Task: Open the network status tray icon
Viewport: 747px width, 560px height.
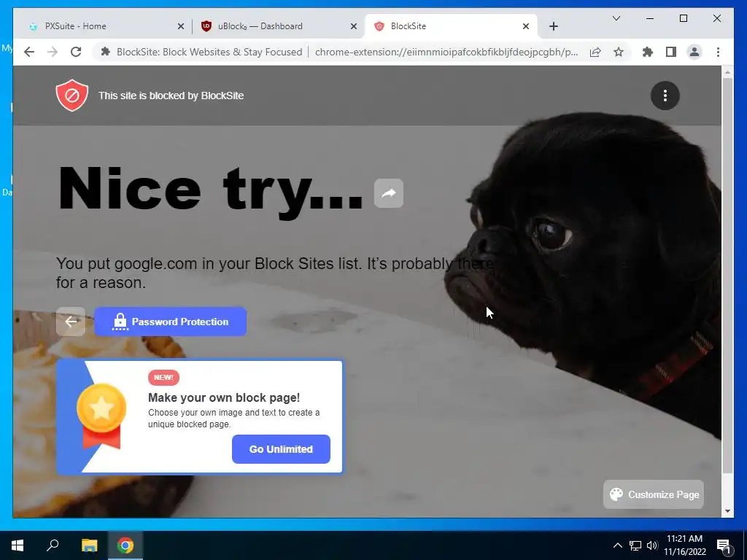Action: click(x=635, y=545)
